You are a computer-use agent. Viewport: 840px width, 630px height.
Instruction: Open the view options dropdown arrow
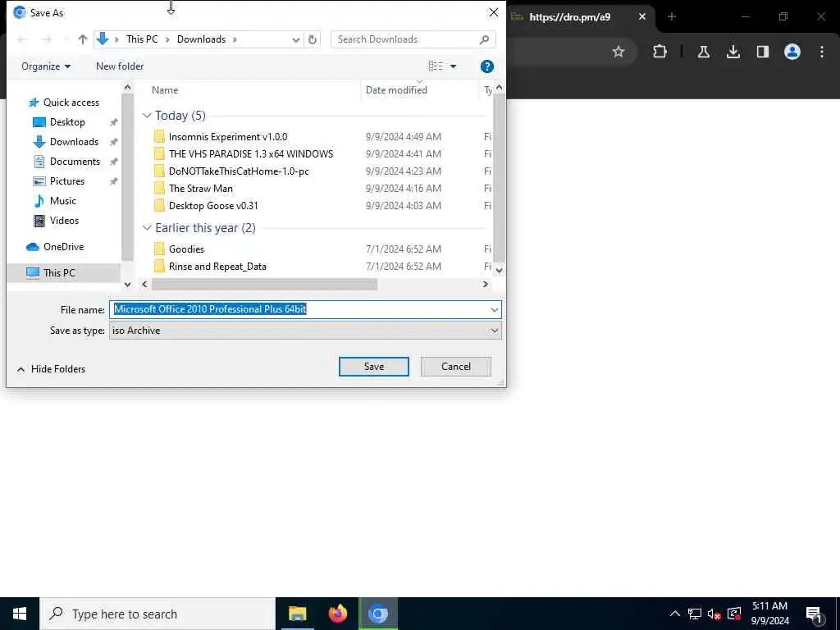[x=453, y=66]
